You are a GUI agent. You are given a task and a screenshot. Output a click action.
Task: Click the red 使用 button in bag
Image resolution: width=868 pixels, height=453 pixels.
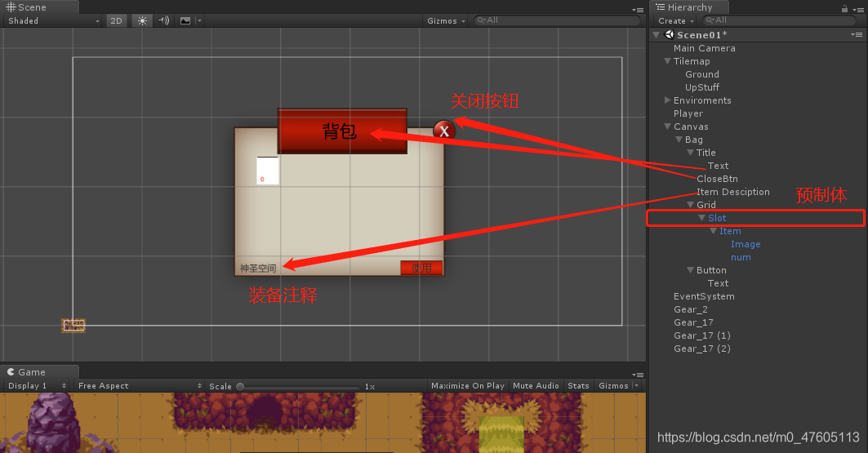coord(421,268)
